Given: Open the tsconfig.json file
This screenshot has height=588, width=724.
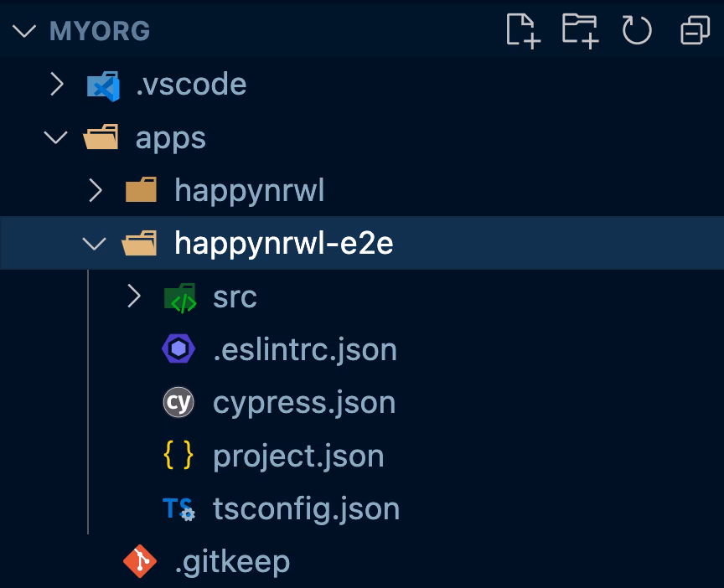Looking at the screenshot, I should point(306,508).
